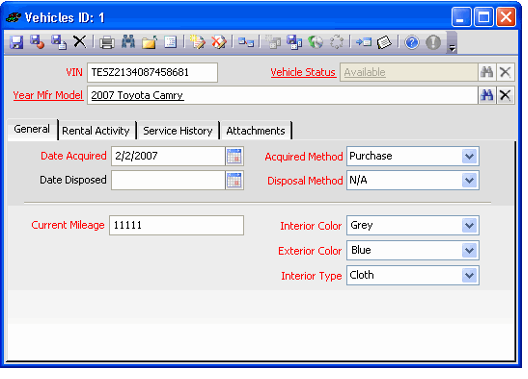Switch to the Rental Activity tab
The image size is (528, 379).
[x=96, y=131]
